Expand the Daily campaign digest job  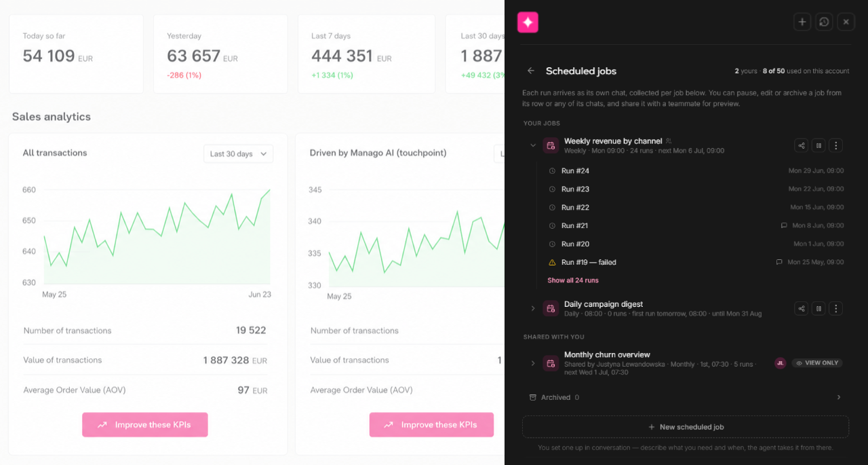533,309
